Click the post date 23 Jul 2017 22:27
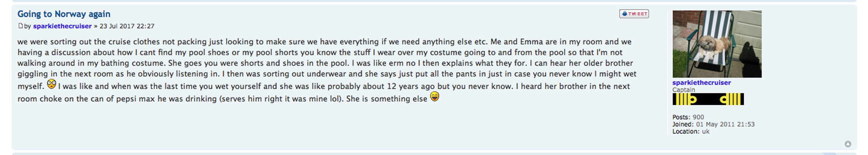This screenshot has height=155, width=868. 127,26
